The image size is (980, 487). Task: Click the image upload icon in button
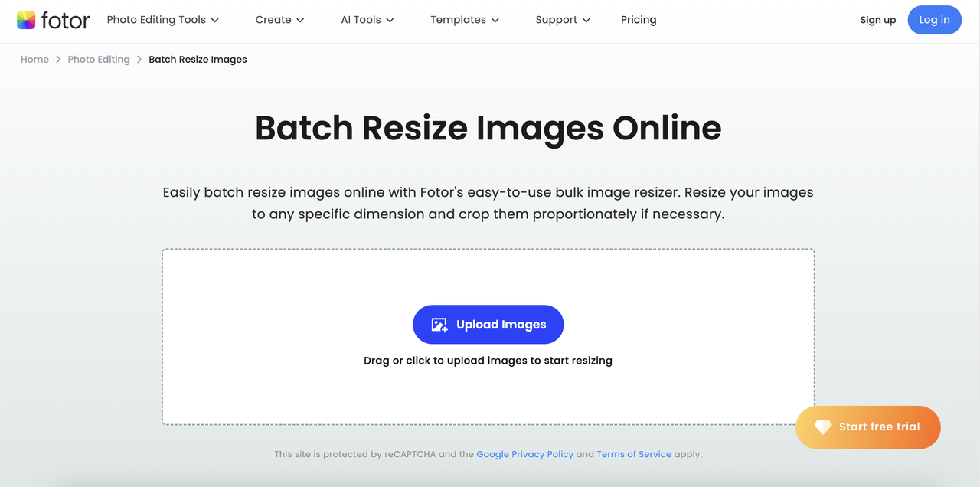coord(439,325)
